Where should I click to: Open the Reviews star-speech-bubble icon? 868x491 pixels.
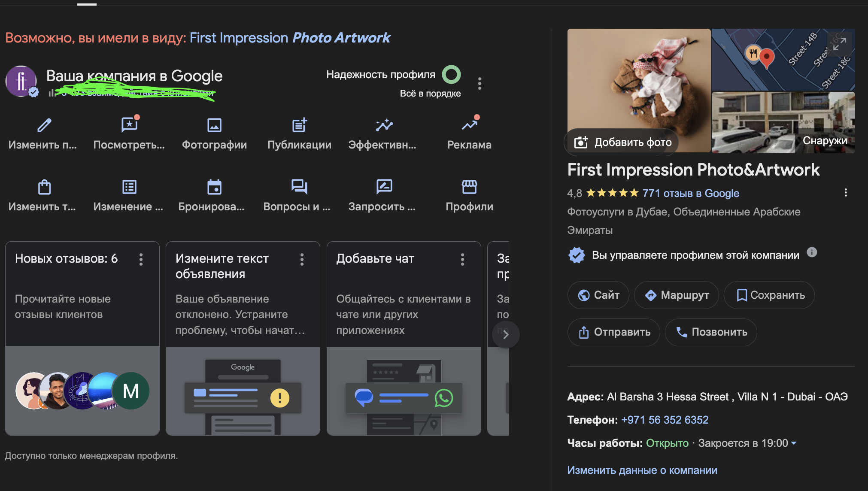[x=129, y=125]
